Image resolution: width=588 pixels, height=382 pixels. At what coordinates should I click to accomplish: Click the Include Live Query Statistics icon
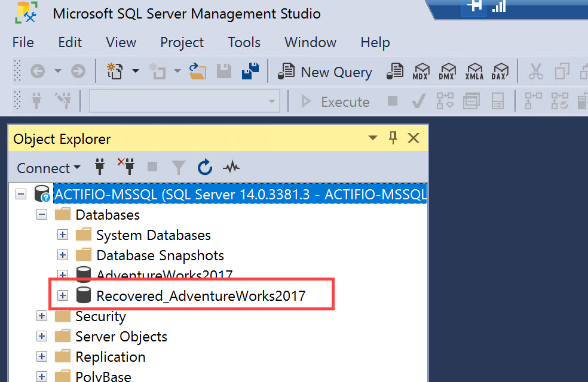[559, 101]
